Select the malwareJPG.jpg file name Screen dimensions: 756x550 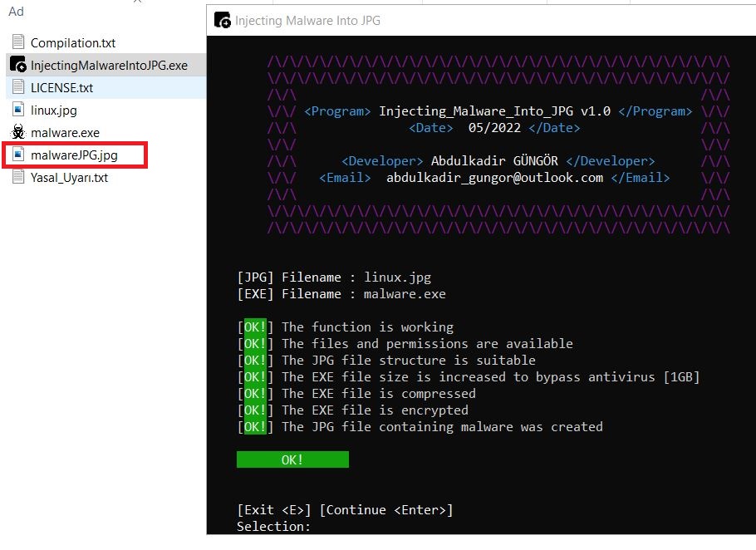pos(74,155)
